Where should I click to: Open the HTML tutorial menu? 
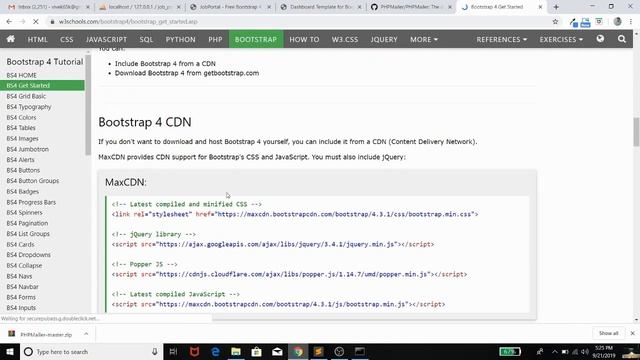point(38,39)
